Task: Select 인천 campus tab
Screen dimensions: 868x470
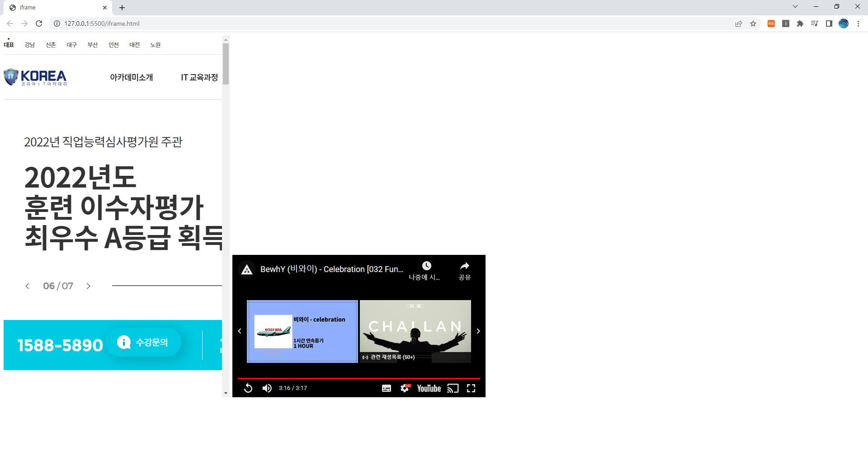Action: pyautogui.click(x=113, y=45)
